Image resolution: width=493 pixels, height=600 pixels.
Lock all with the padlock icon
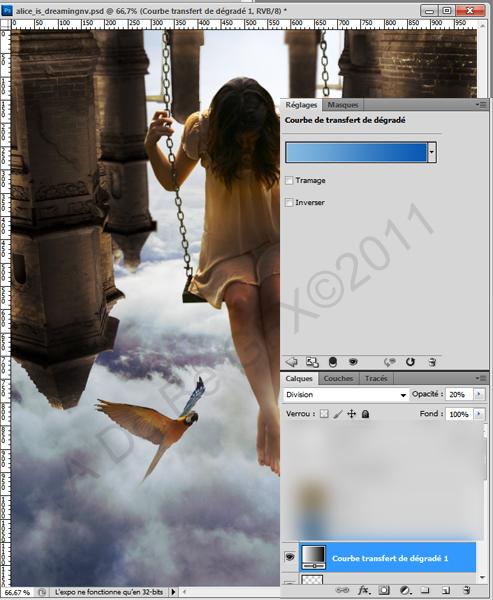click(x=366, y=414)
